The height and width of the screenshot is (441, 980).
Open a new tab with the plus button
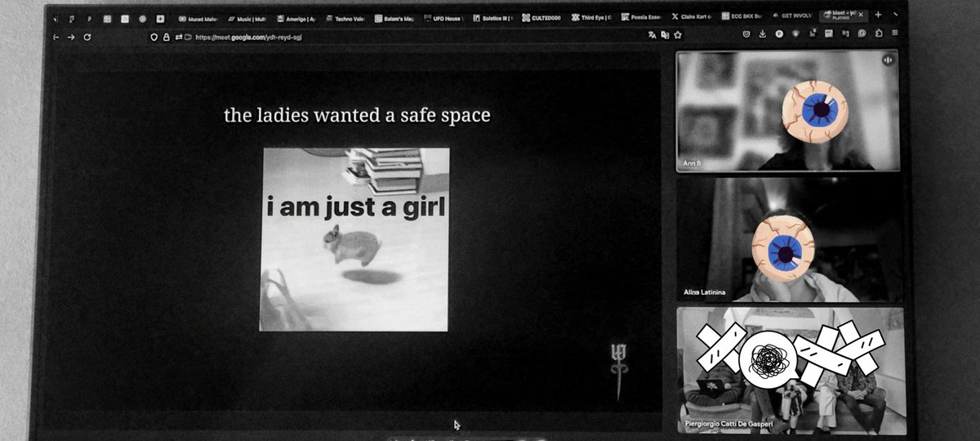(878, 16)
